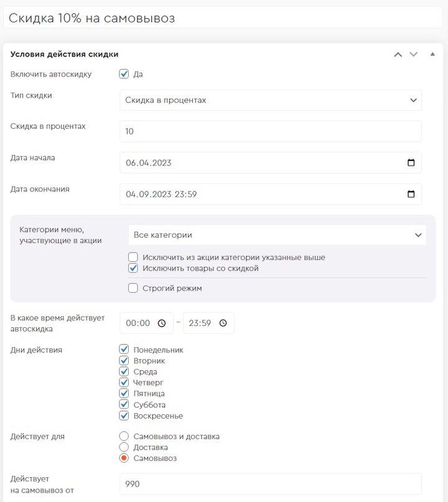Click the minimum pickup amount field
448x502 pixels.
click(x=271, y=484)
